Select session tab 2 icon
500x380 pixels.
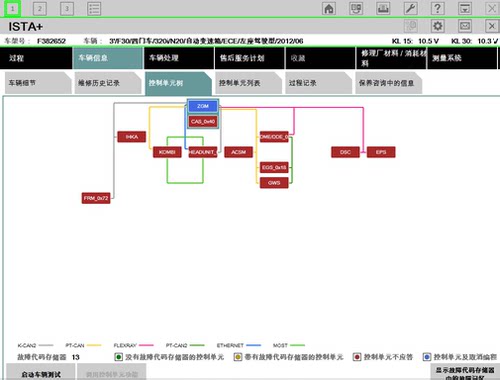pyautogui.click(x=40, y=9)
